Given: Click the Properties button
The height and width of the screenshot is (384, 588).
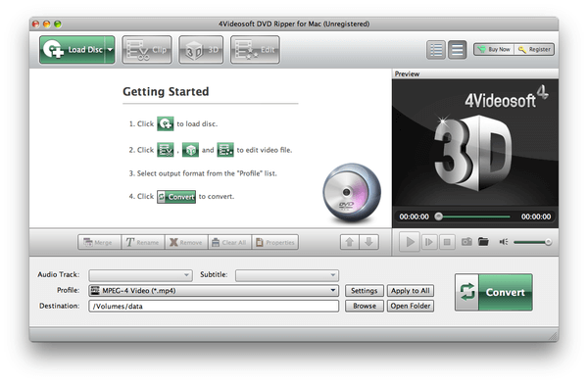Looking at the screenshot, I should pyautogui.click(x=275, y=242).
